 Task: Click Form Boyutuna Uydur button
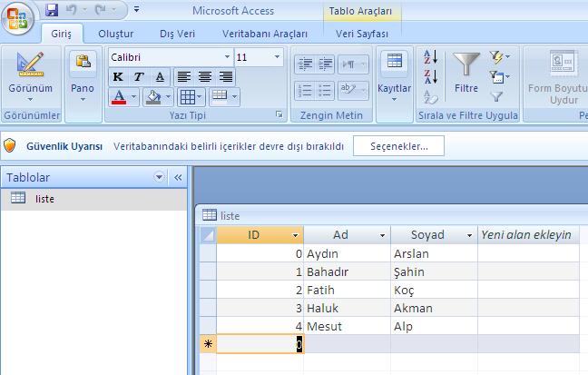pos(557,78)
